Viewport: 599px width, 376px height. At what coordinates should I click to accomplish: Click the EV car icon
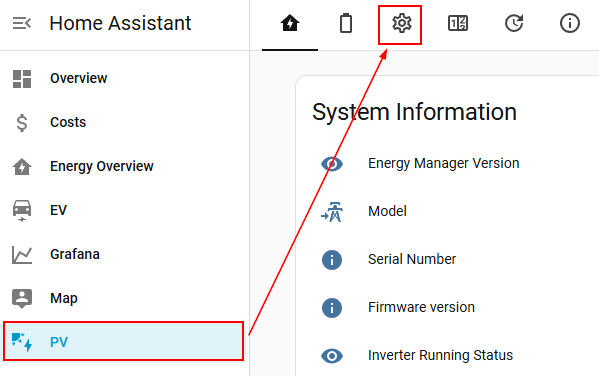22,211
